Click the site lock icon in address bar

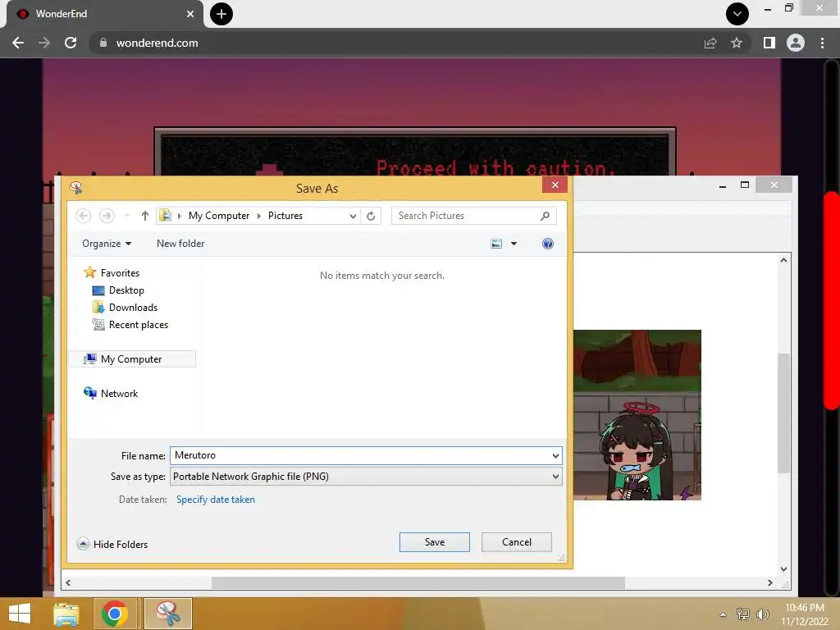point(103,43)
